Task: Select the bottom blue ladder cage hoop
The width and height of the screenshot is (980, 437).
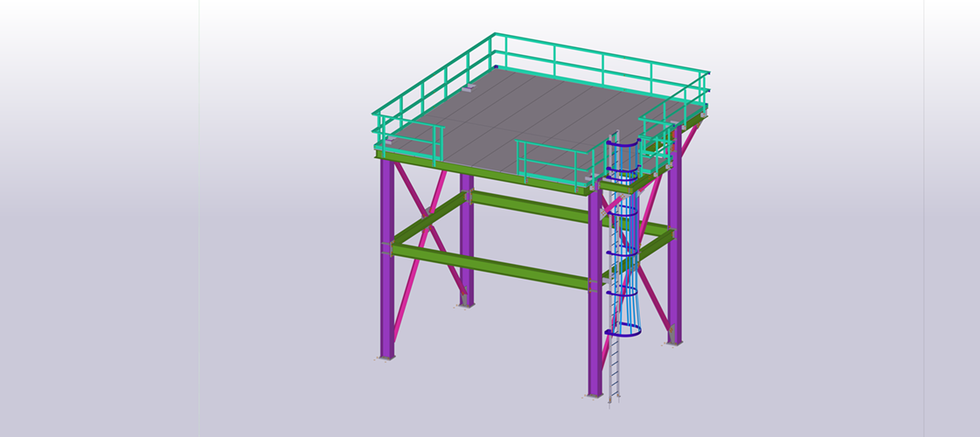Action: point(624,333)
